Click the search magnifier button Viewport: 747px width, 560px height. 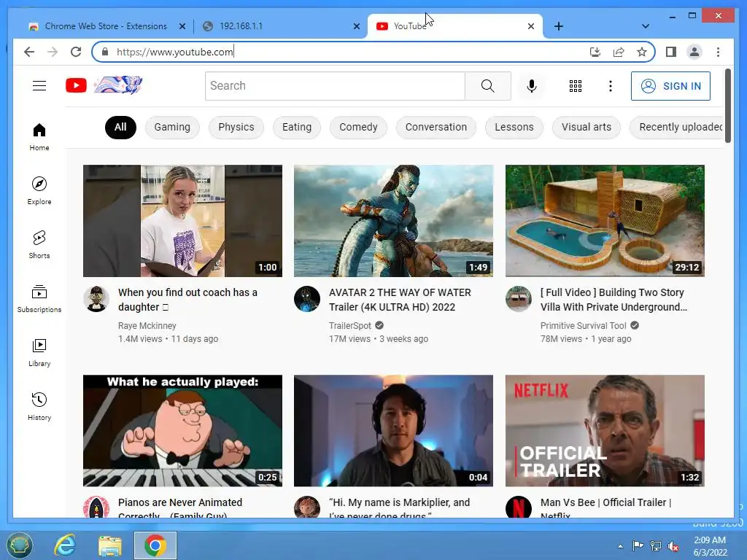(x=487, y=86)
